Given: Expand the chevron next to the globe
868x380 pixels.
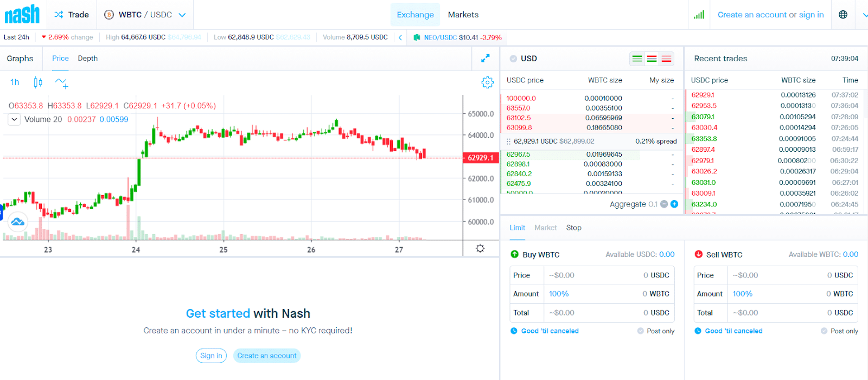Looking at the screenshot, I should pos(865,15).
